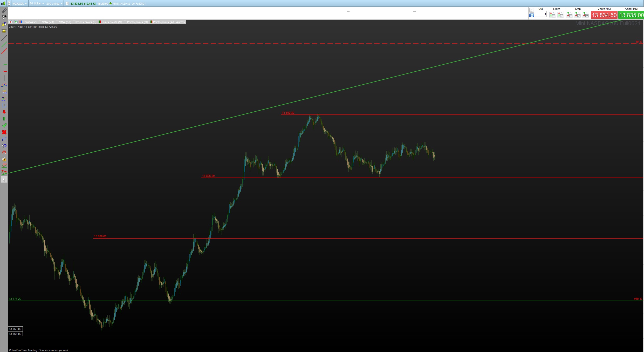644x352 pixels.
Task: Click the blue keyboard icon
Action: [531, 15]
